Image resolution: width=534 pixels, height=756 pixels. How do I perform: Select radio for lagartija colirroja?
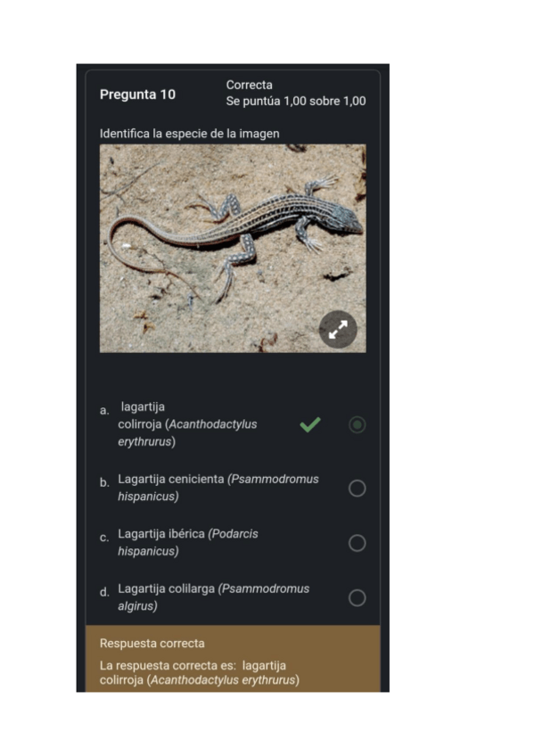[x=357, y=424]
